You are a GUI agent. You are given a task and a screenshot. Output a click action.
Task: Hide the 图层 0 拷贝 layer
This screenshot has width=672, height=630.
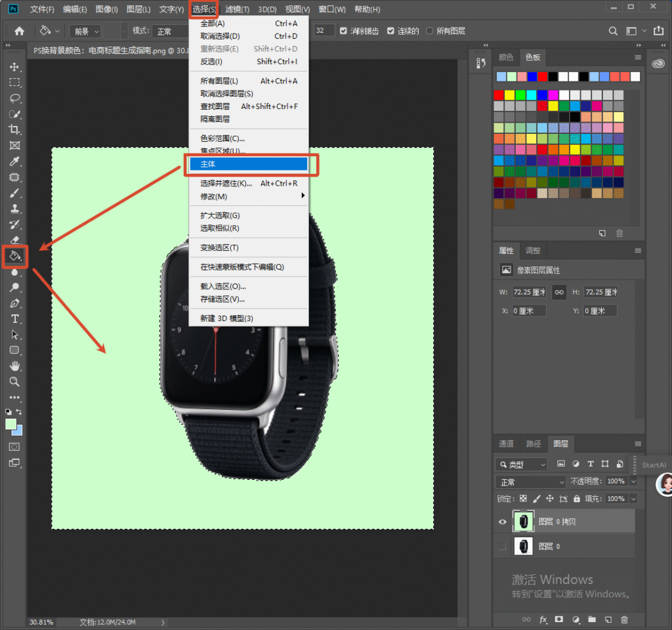(x=502, y=522)
